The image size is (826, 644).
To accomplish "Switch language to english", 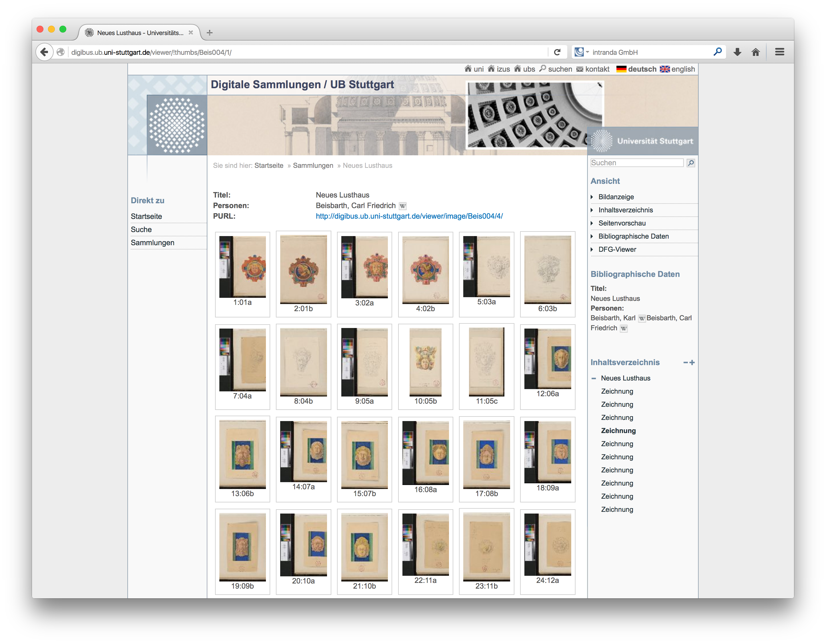I will coord(677,69).
